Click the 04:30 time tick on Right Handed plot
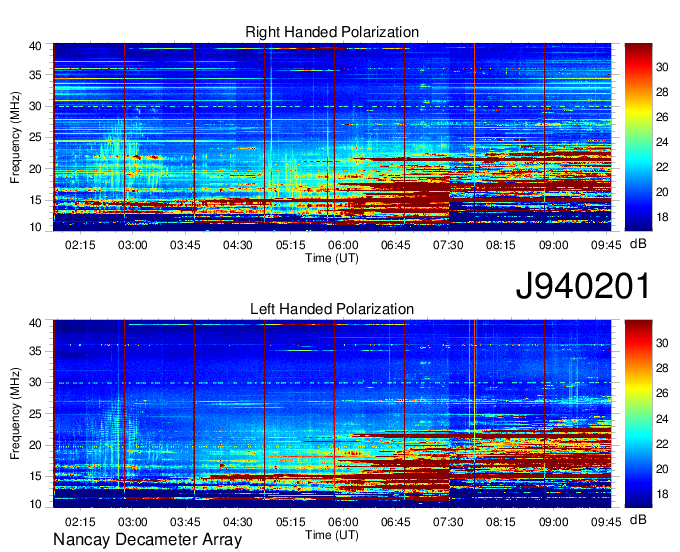Image resolution: width=680 pixels, height=552 pixels. pyautogui.click(x=238, y=245)
